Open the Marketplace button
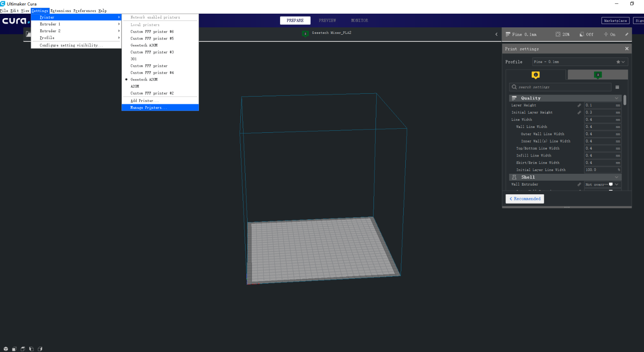 615,21
